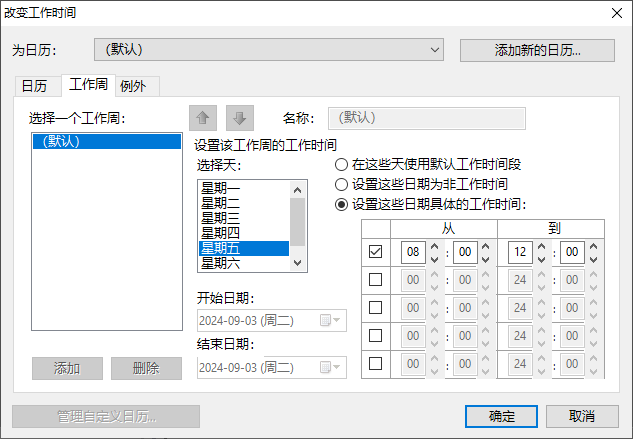Decrease the first row end minute
The width and height of the screenshot is (633, 439).
[593, 258]
